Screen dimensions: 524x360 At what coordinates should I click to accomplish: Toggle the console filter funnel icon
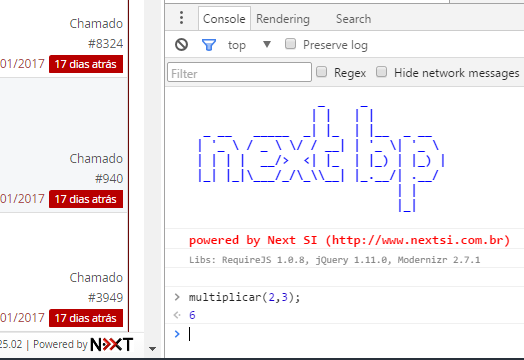pyautogui.click(x=209, y=45)
